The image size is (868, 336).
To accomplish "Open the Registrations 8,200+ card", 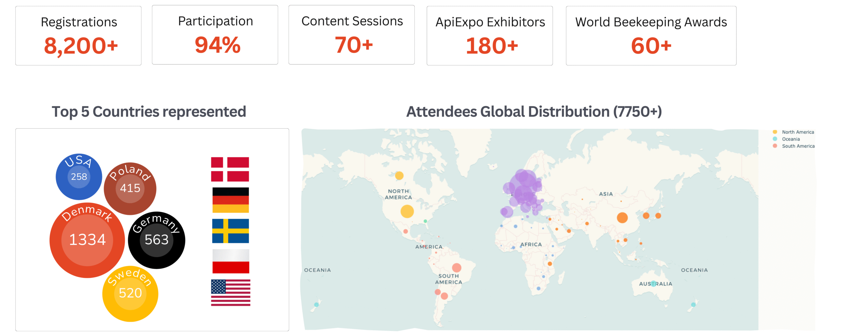I will pos(78,36).
